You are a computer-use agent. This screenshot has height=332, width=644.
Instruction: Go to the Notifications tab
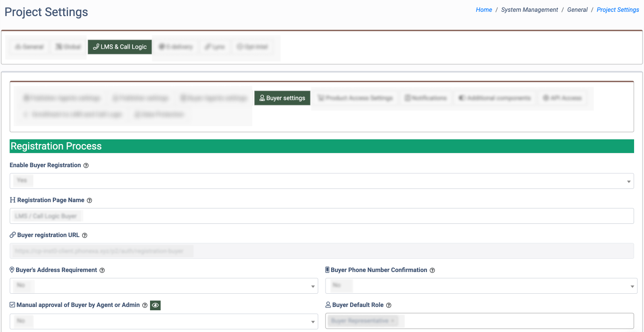point(426,98)
